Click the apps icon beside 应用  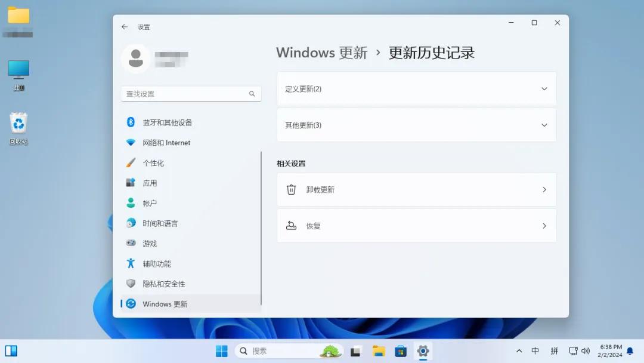[x=131, y=183]
